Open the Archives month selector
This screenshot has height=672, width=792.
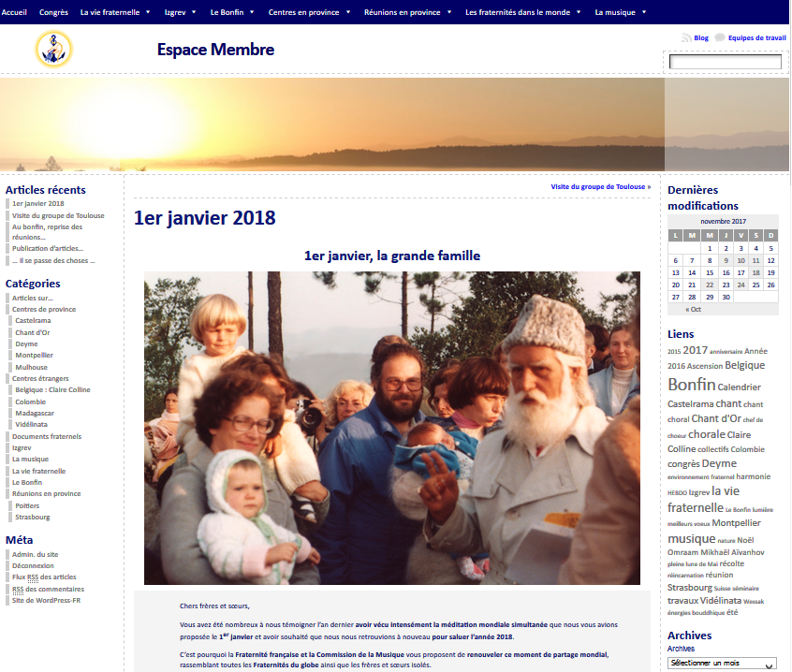pos(722,664)
